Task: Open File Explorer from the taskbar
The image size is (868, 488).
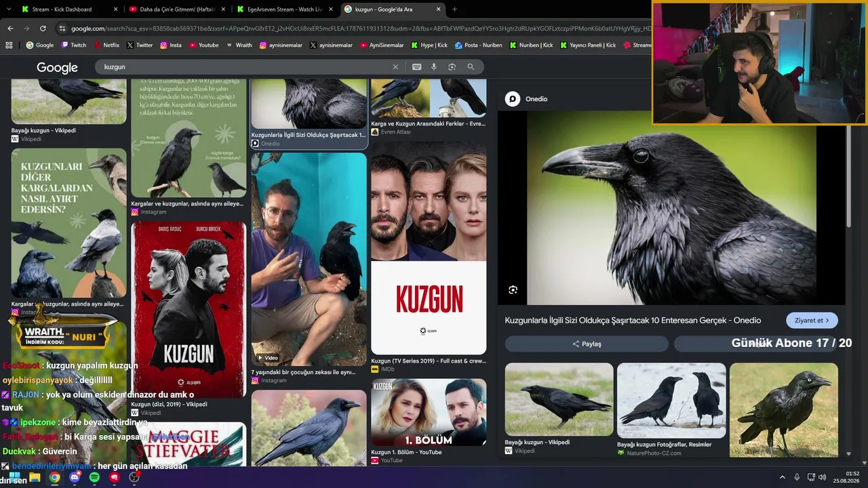Action: click(x=35, y=477)
